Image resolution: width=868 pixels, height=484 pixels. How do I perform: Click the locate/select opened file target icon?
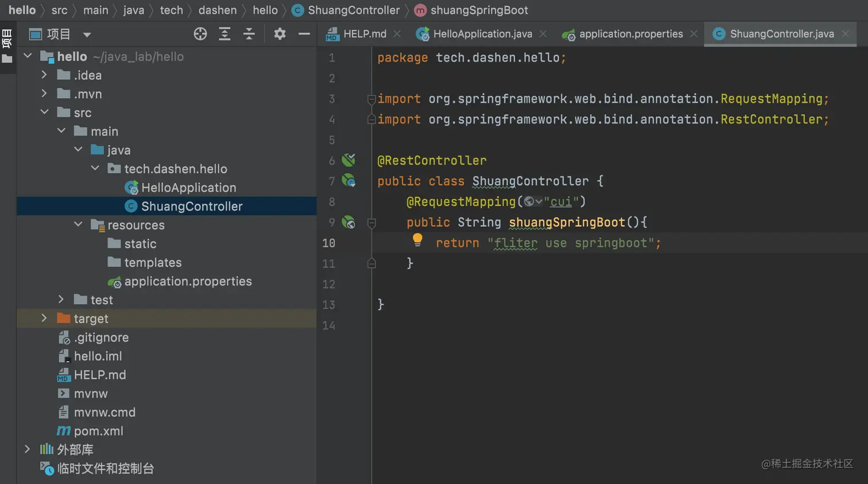tap(200, 34)
